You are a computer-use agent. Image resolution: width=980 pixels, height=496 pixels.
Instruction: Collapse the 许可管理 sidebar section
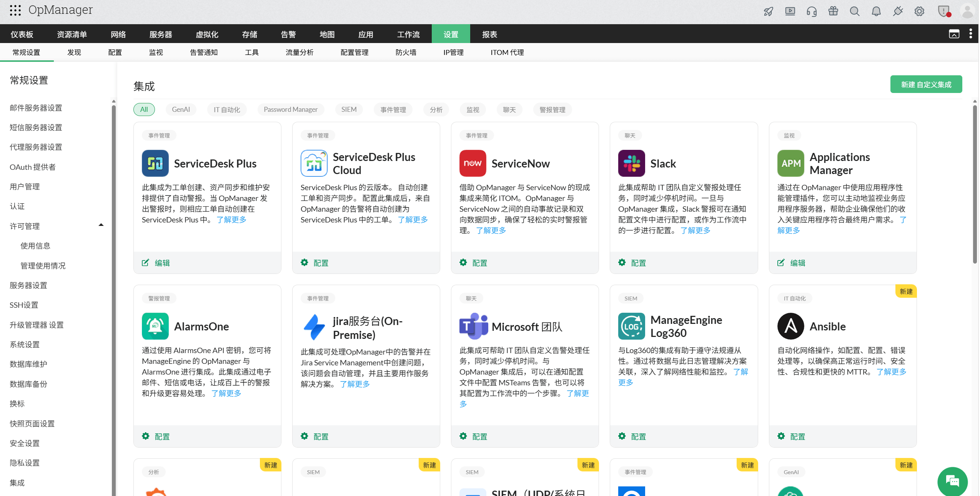coord(101,225)
